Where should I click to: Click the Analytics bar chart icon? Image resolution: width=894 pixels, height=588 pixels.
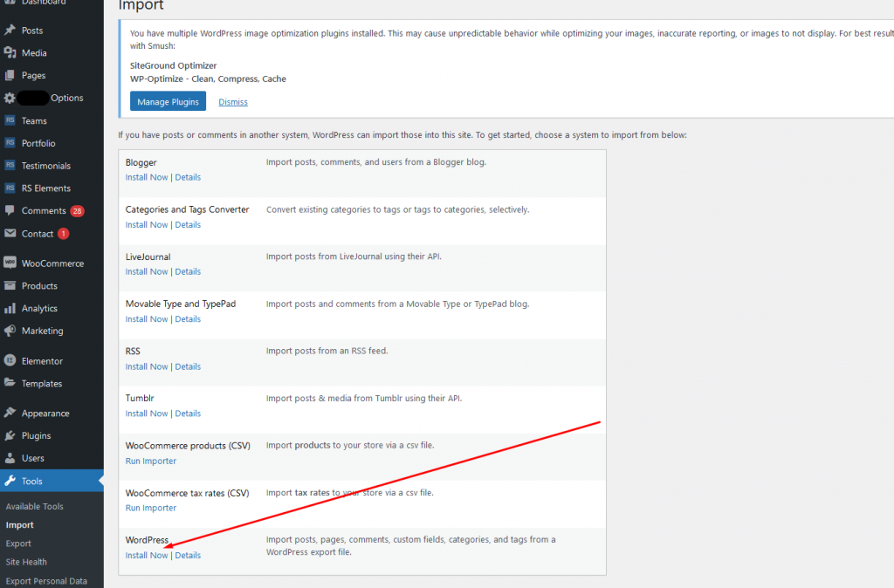pos(10,308)
